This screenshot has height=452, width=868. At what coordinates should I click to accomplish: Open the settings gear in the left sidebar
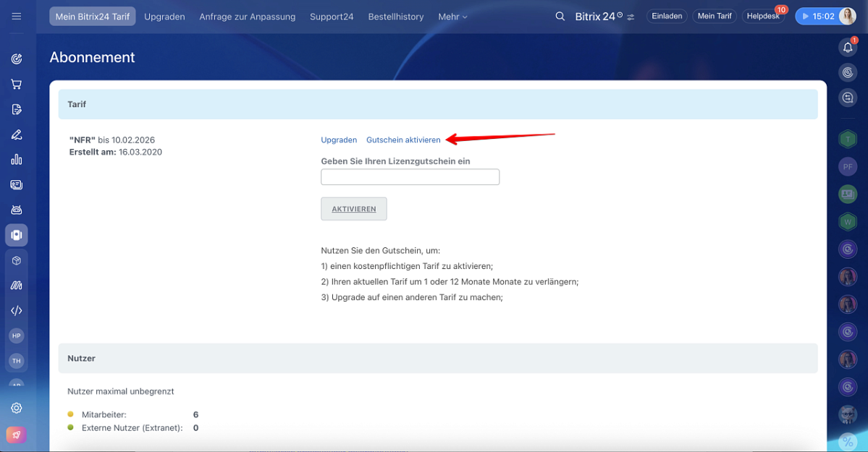tap(16, 408)
